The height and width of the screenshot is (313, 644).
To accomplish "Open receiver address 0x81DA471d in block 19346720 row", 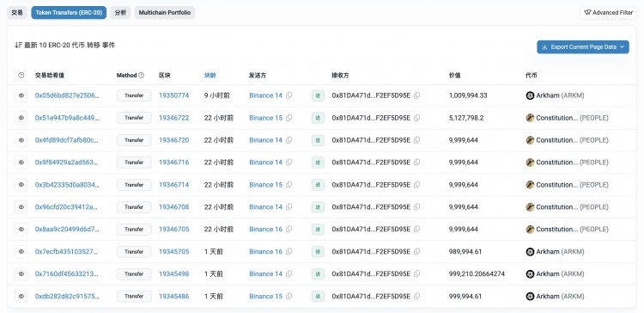I will coord(371,140).
